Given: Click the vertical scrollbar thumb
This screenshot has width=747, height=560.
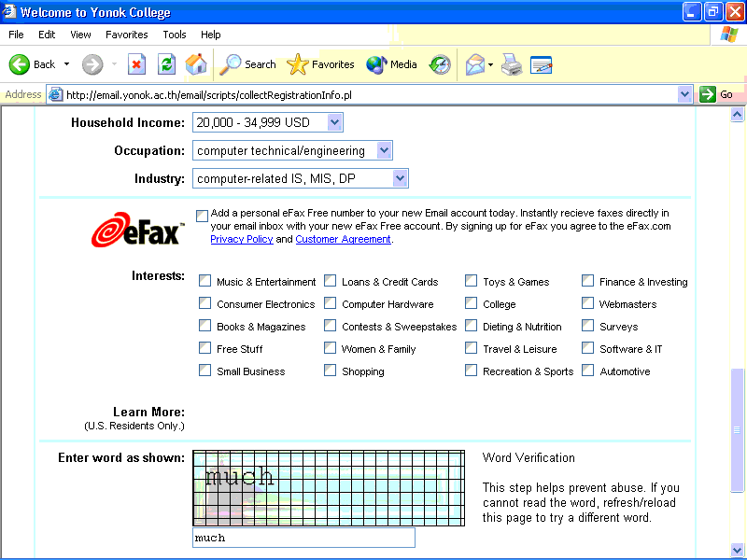Looking at the screenshot, I should click(738, 429).
